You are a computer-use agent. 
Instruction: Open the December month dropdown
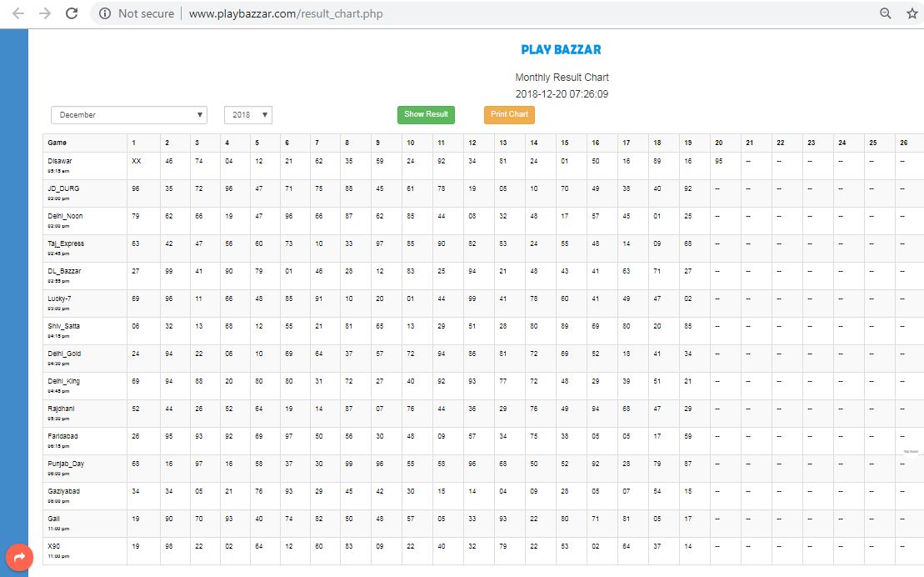pos(129,115)
